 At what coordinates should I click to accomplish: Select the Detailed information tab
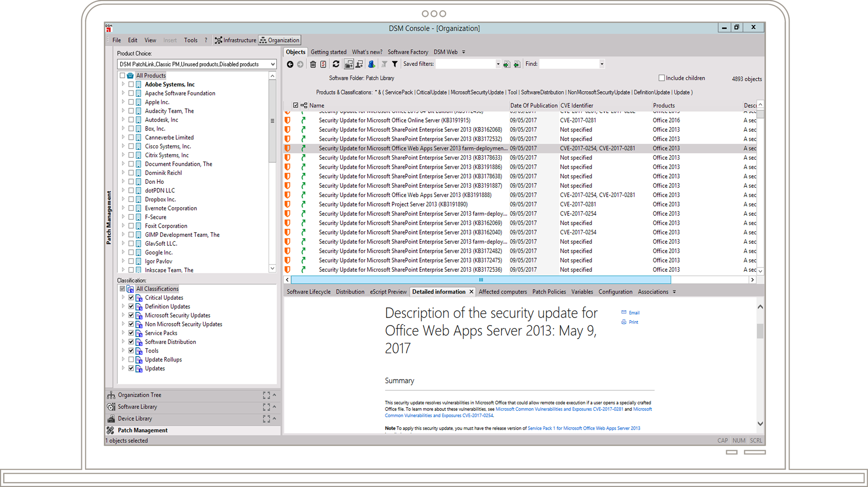click(438, 291)
